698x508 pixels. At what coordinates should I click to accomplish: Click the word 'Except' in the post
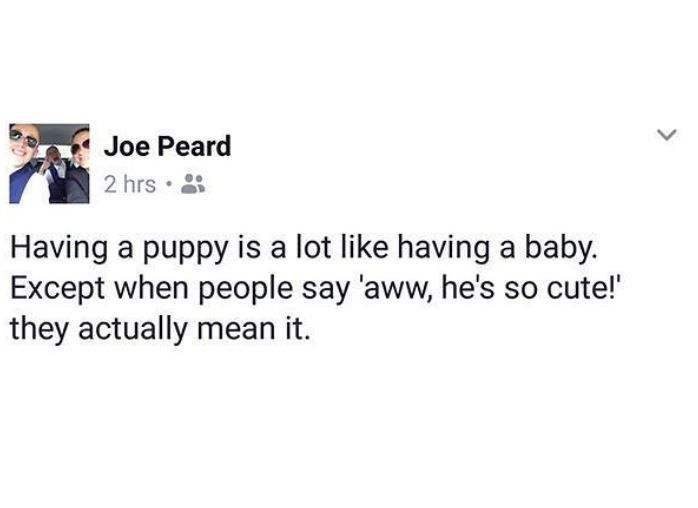pos(57,290)
